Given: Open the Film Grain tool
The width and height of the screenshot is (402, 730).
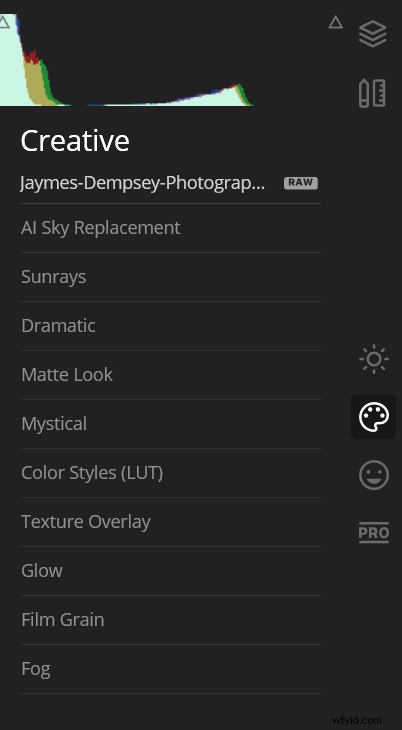Looking at the screenshot, I should [x=170, y=620].
